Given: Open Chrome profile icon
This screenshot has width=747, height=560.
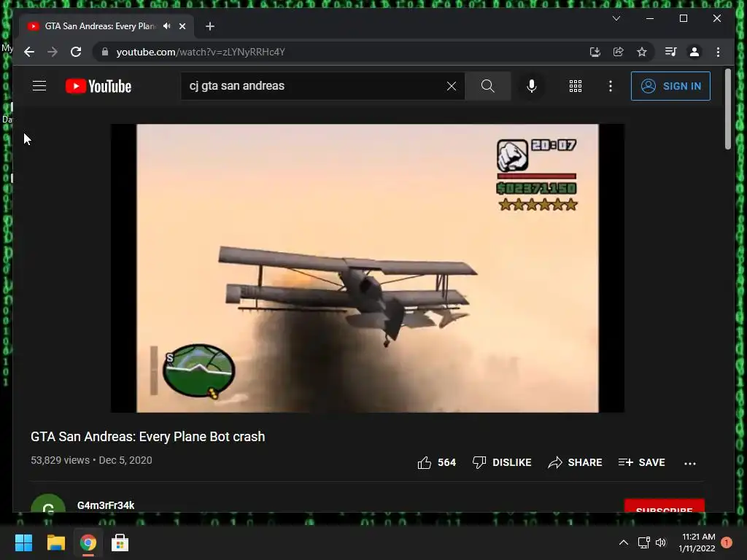Looking at the screenshot, I should (x=694, y=52).
